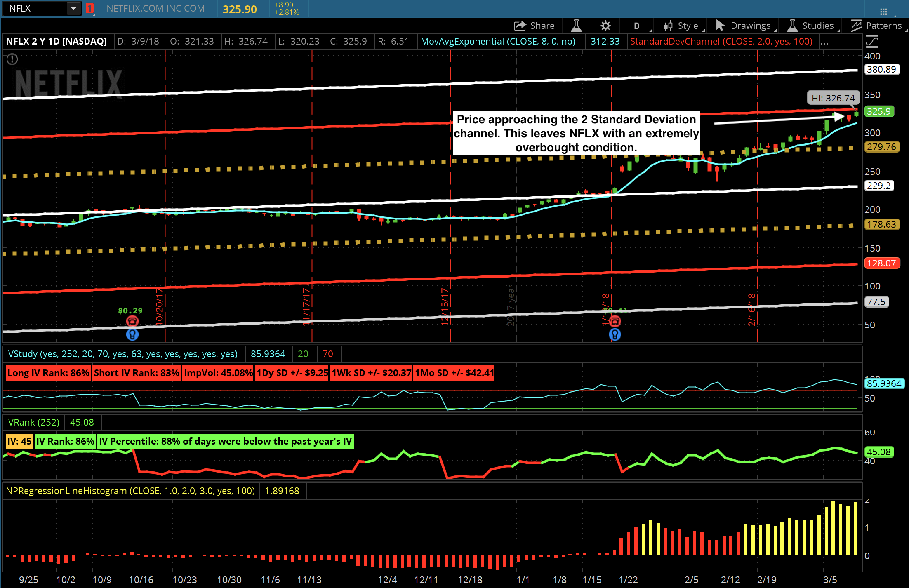Click the 2/16/18 expiration marker line
This screenshot has width=909, height=588.
point(757,196)
